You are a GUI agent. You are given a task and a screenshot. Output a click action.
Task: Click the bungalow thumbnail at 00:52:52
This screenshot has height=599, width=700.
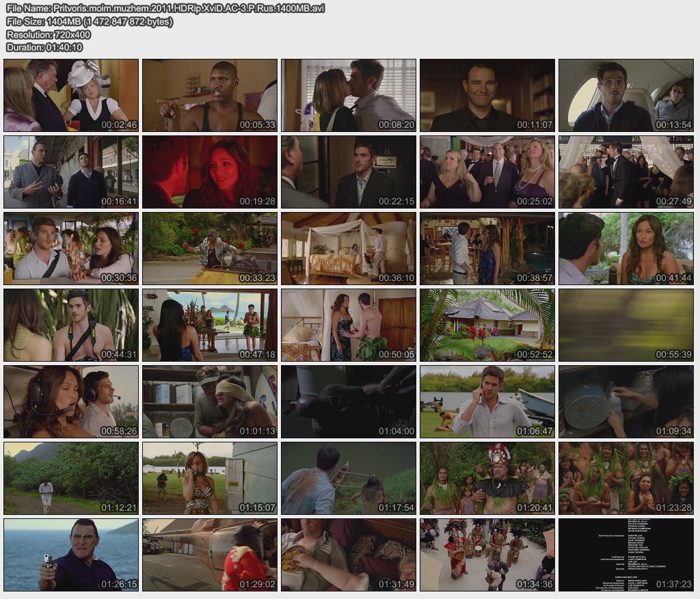(487, 325)
